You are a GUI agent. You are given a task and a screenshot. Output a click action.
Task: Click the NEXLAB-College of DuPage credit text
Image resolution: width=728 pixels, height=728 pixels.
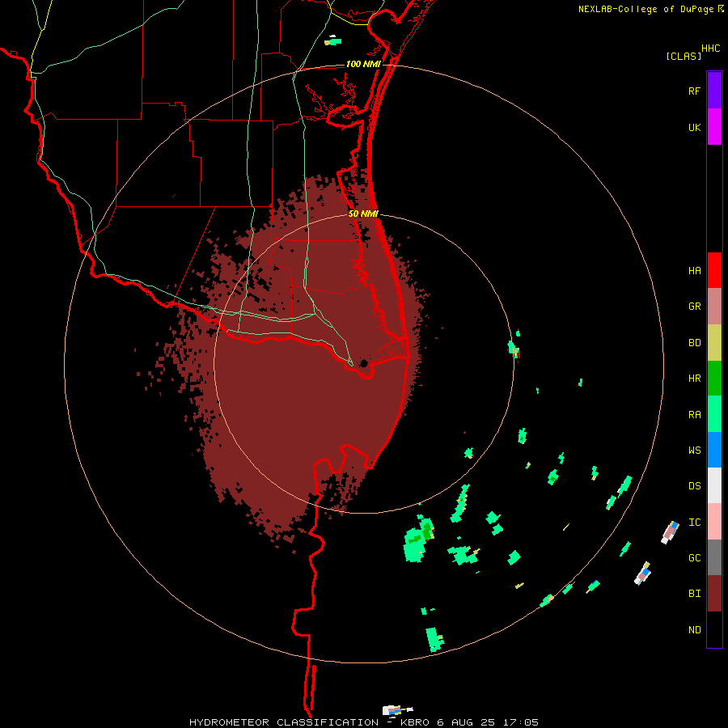pyautogui.click(x=645, y=9)
